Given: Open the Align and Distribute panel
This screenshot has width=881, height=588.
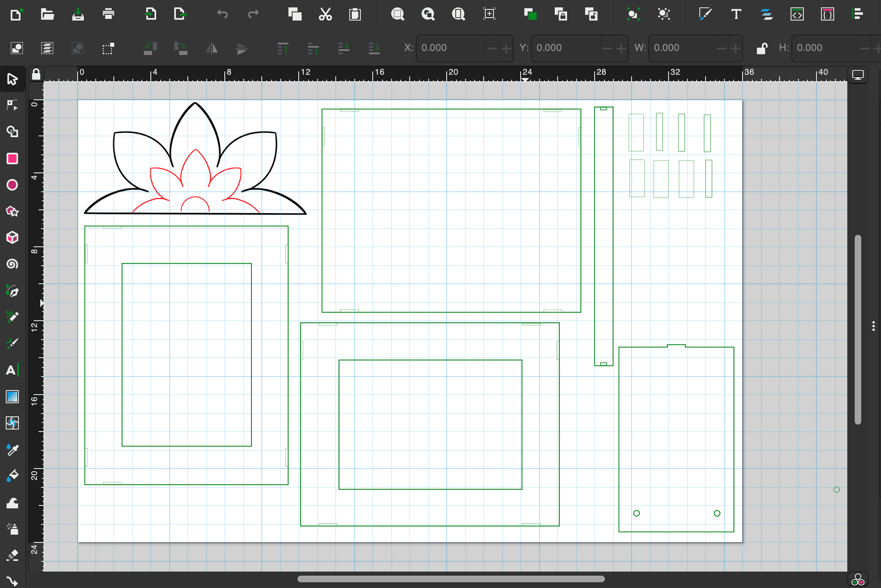Looking at the screenshot, I should [x=858, y=14].
